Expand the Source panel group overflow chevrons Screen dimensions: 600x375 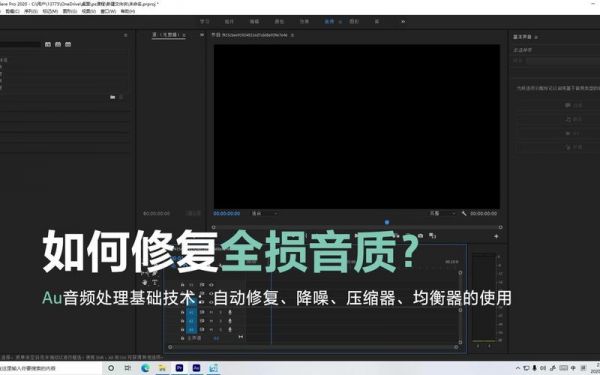202,35
